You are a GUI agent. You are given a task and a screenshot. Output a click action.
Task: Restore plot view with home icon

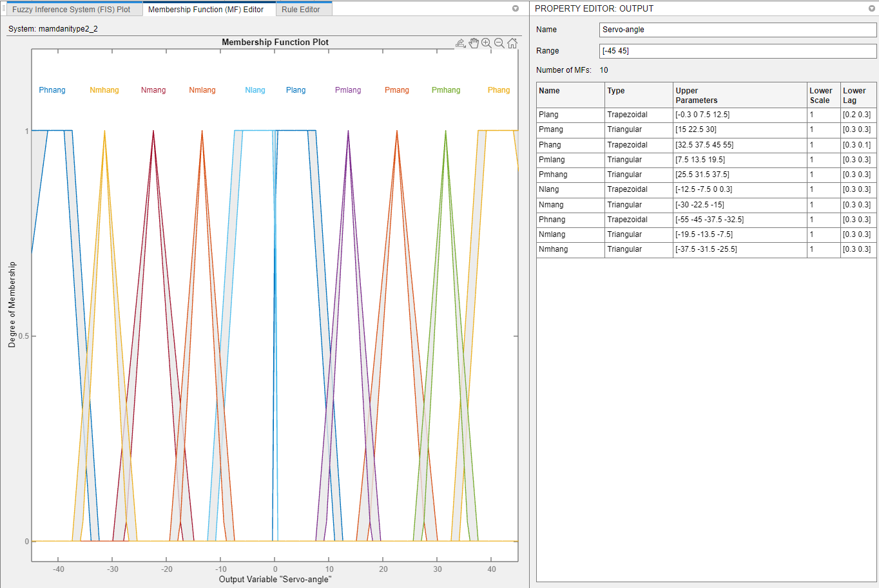[x=512, y=43]
